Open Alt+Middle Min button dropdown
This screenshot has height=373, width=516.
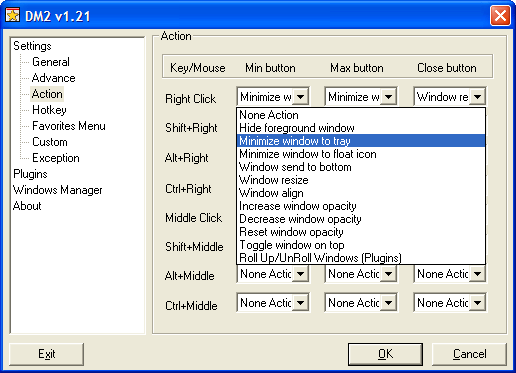point(300,274)
